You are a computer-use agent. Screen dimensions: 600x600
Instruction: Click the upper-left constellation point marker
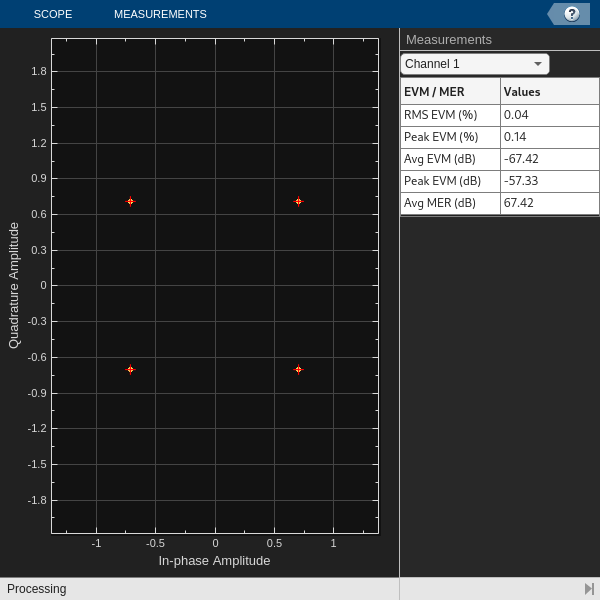pos(130,202)
